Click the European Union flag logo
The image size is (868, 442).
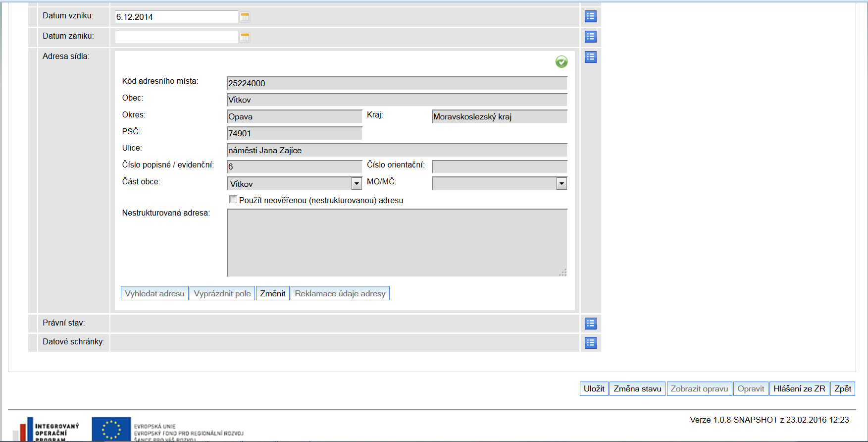pos(111,429)
